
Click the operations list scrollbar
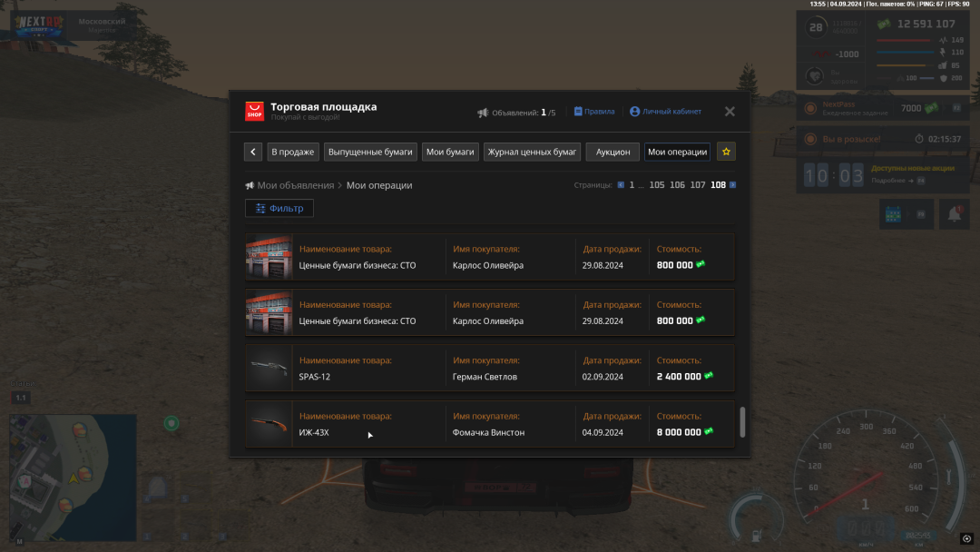pos(743,421)
